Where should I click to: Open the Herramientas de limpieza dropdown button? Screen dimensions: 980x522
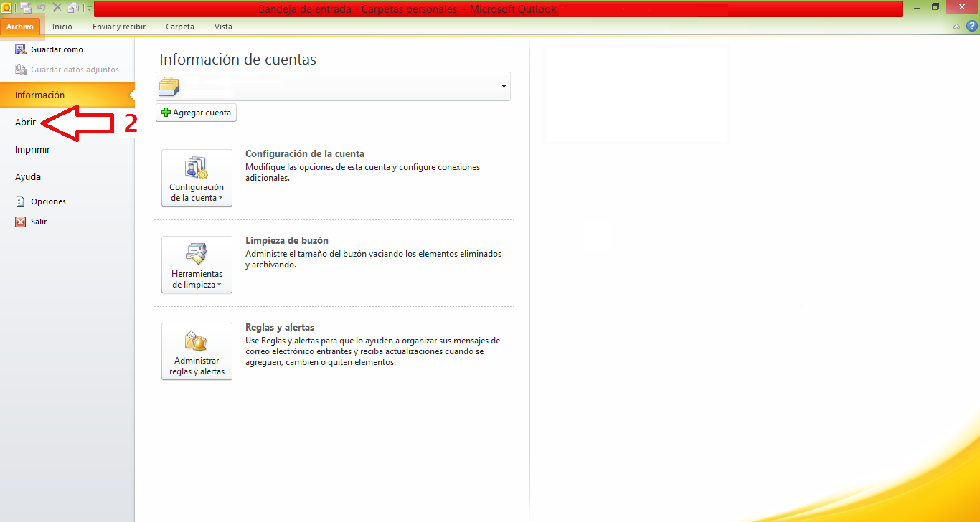click(x=197, y=265)
